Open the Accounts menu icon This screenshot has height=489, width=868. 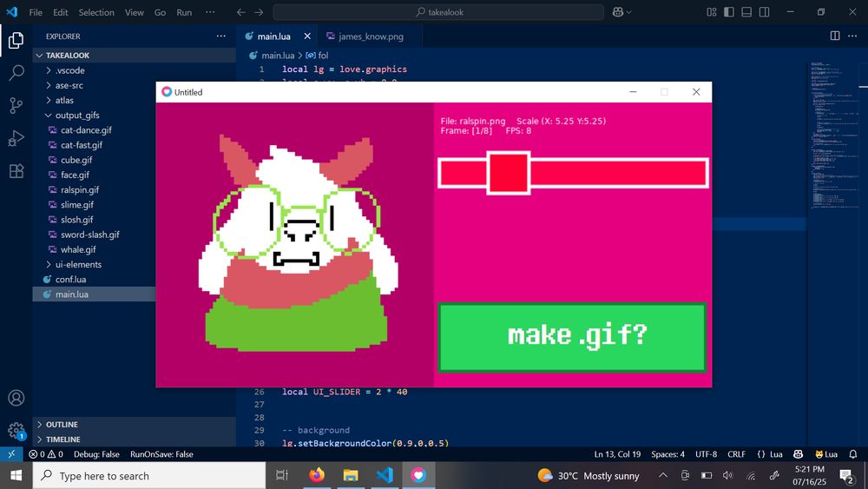coord(16,398)
